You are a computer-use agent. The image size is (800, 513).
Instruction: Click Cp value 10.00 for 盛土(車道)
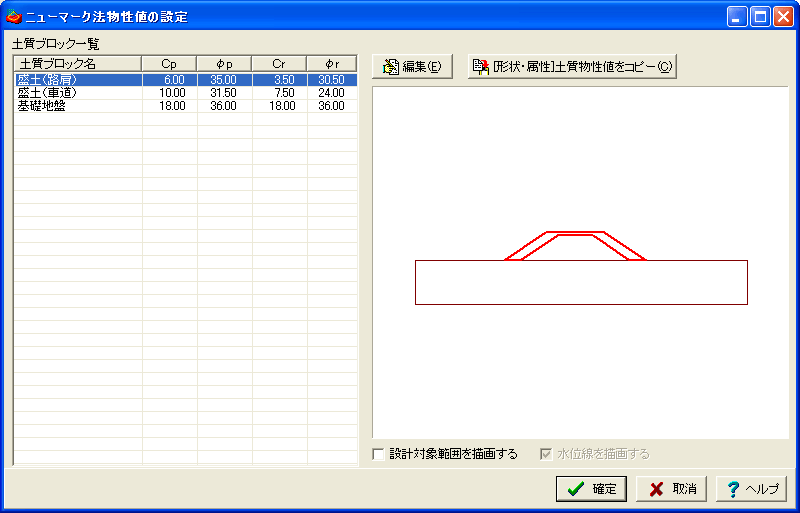(170, 93)
